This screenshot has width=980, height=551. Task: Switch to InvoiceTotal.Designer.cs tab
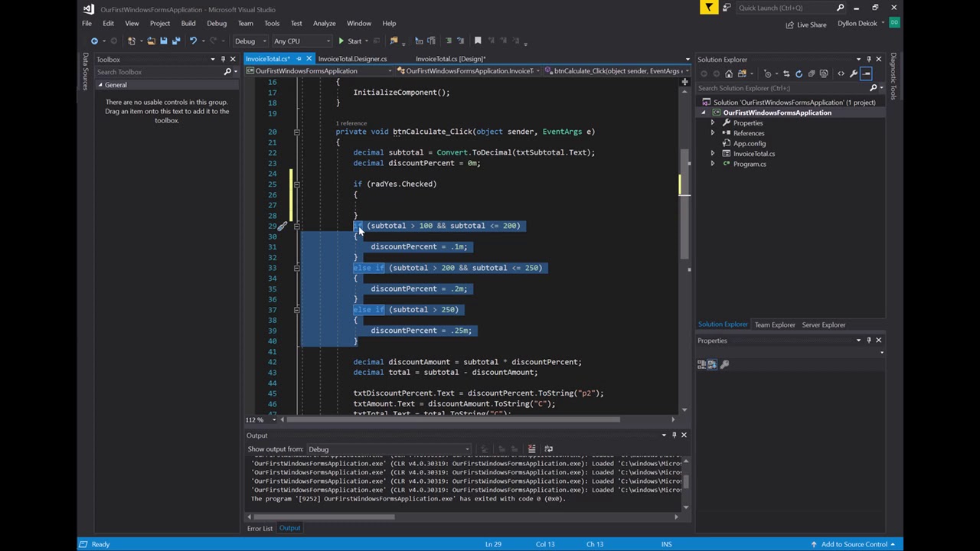point(352,59)
